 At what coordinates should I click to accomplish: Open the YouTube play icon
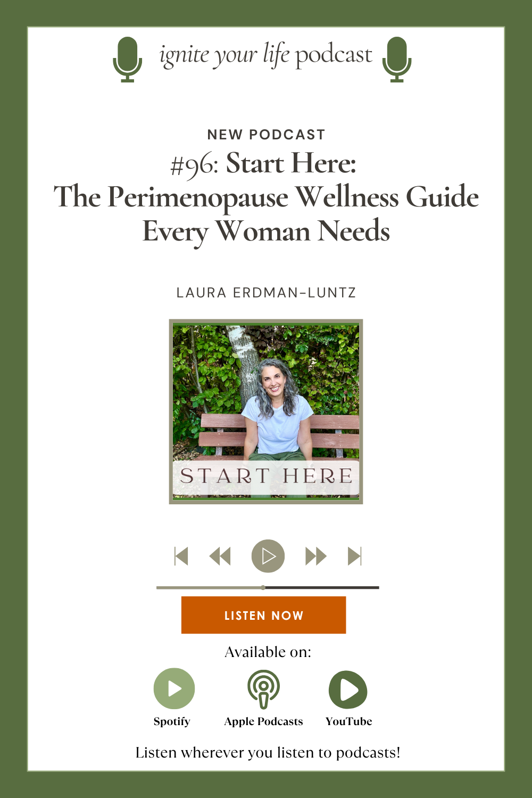click(348, 689)
